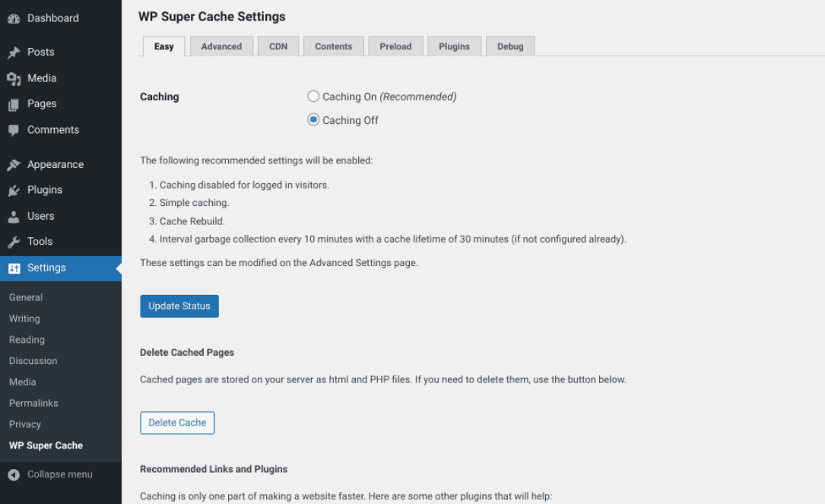Open Permalinks settings submenu item

33,403
